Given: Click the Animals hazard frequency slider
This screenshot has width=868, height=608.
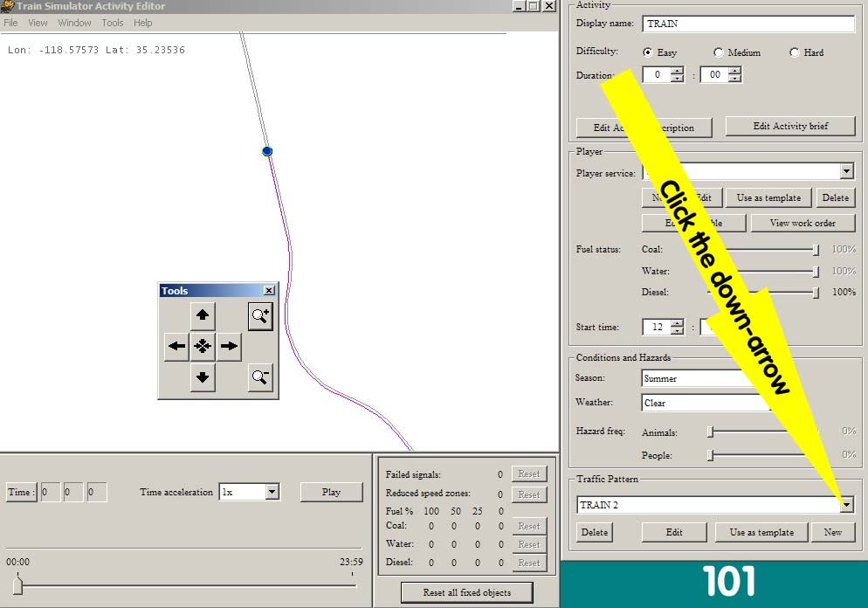Looking at the screenshot, I should (763, 432).
